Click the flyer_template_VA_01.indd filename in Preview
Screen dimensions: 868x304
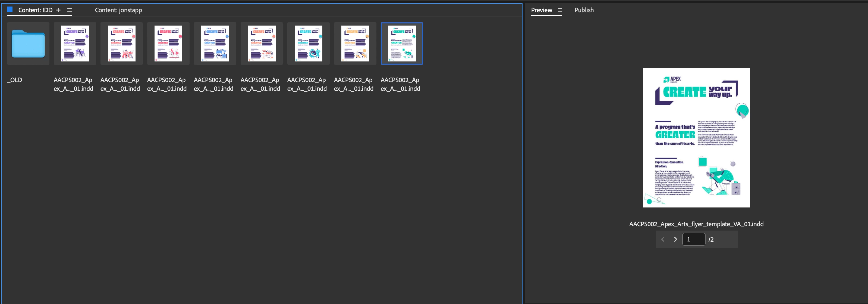[696, 224]
